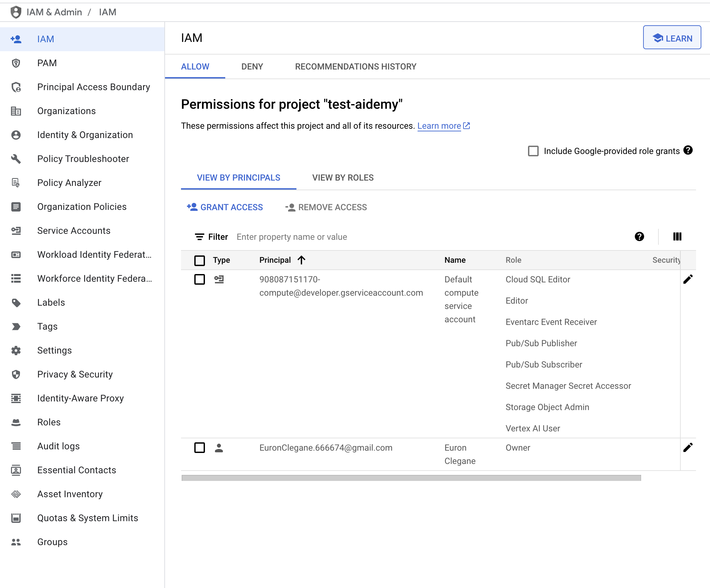710x588 pixels.
Task: Click the Principal Access Boundary icon
Action: pos(16,86)
